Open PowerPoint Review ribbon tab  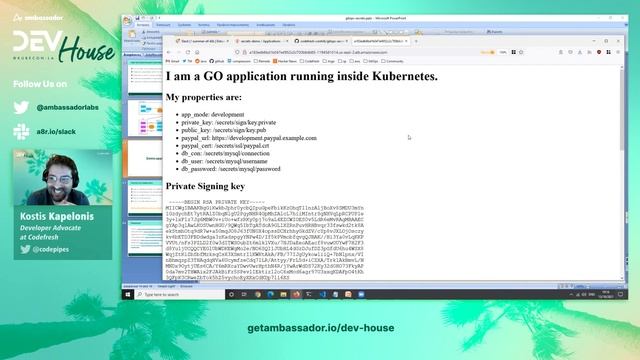click(266, 25)
